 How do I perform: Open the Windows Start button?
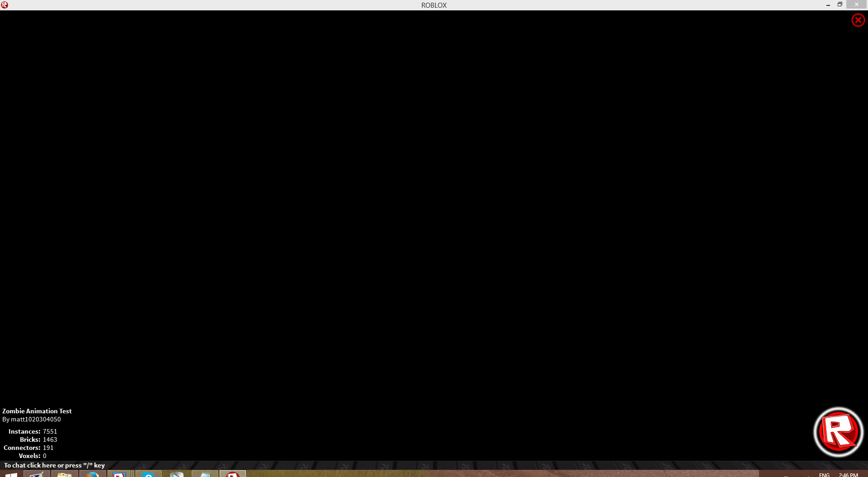pos(11,474)
